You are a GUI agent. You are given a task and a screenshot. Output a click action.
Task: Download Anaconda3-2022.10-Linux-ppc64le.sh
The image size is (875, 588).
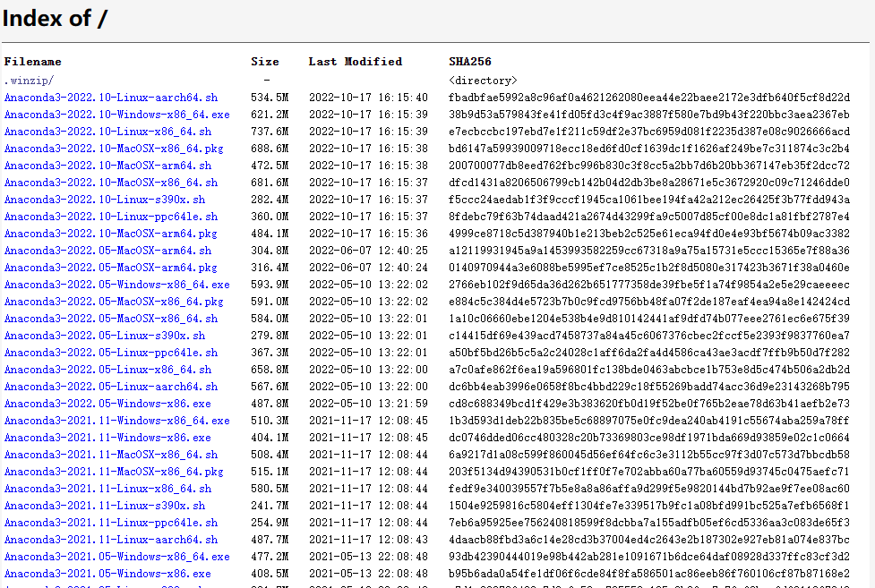(x=111, y=217)
